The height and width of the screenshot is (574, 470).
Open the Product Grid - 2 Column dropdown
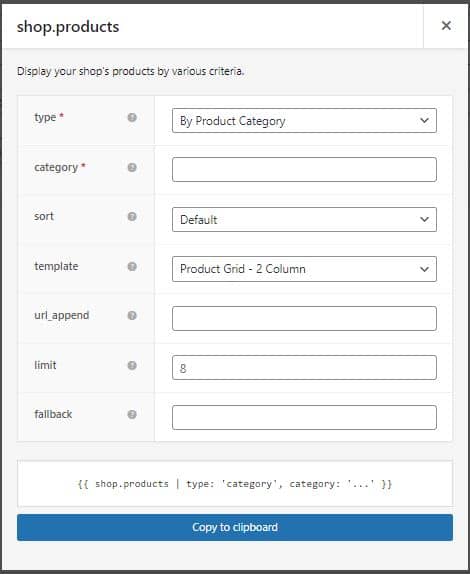304,269
